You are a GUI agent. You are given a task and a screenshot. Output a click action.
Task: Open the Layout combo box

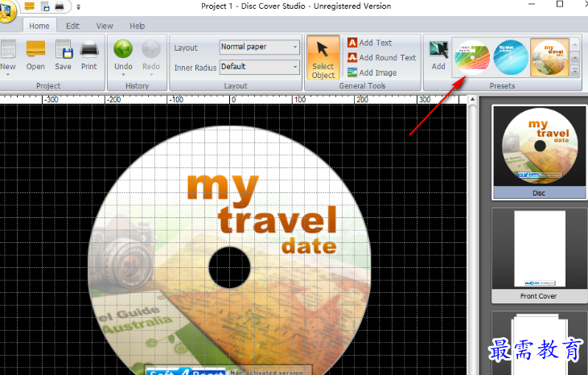point(260,47)
